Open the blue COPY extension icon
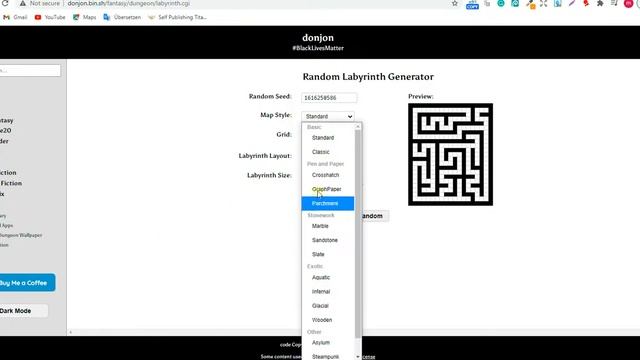Image resolution: width=640 pixels, height=360 pixels. [472, 4]
